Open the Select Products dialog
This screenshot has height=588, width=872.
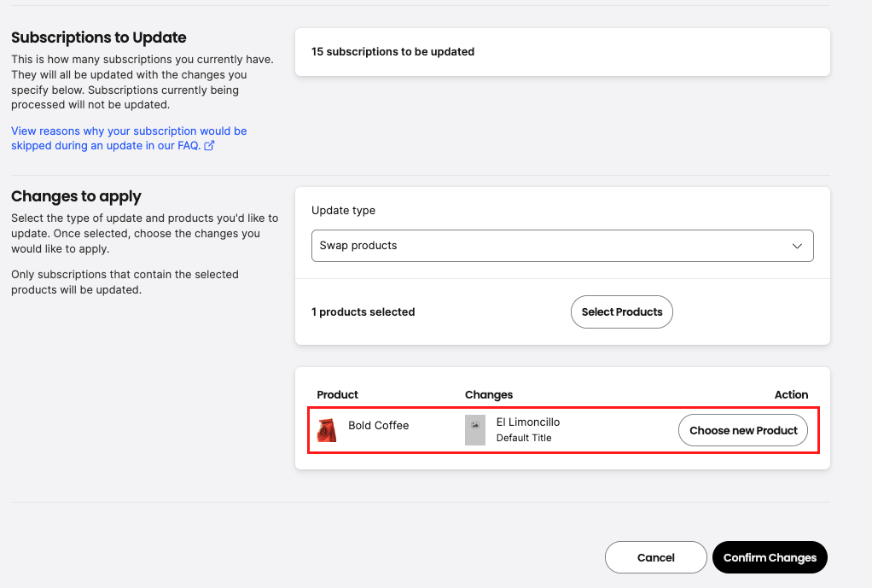tap(621, 311)
